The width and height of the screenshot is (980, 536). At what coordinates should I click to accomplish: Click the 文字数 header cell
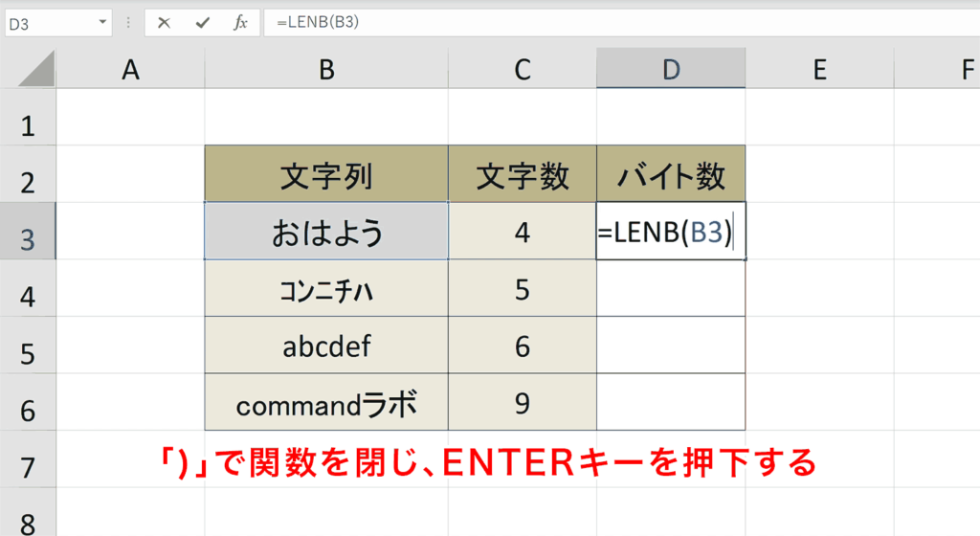click(x=522, y=175)
